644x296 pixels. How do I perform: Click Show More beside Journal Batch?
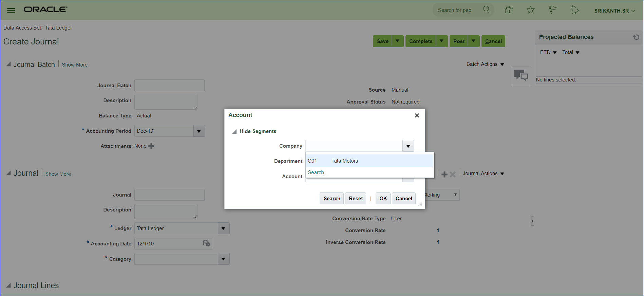(x=75, y=65)
